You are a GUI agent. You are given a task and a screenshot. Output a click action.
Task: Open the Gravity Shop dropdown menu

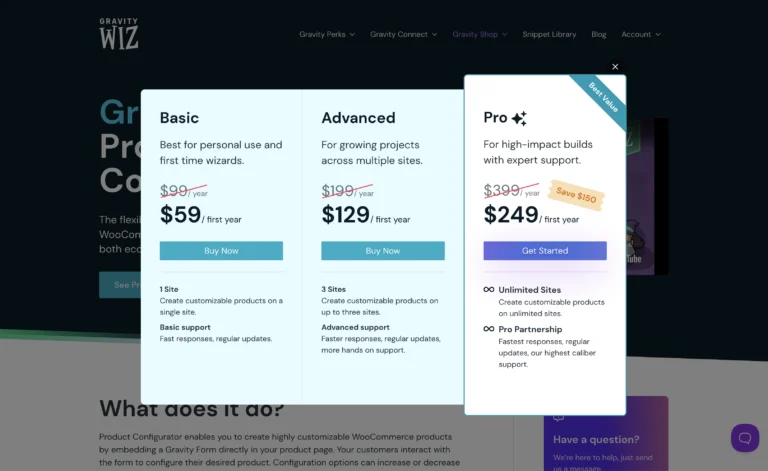(x=479, y=34)
